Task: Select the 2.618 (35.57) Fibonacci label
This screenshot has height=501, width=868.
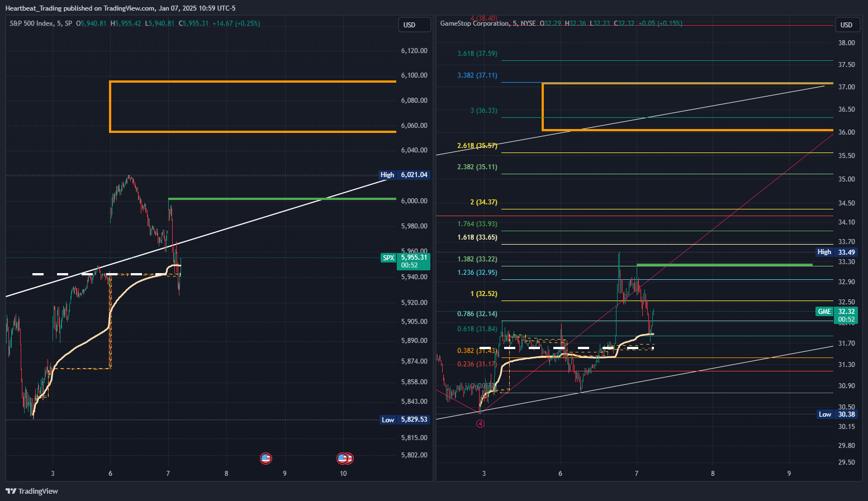Action: pos(477,146)
